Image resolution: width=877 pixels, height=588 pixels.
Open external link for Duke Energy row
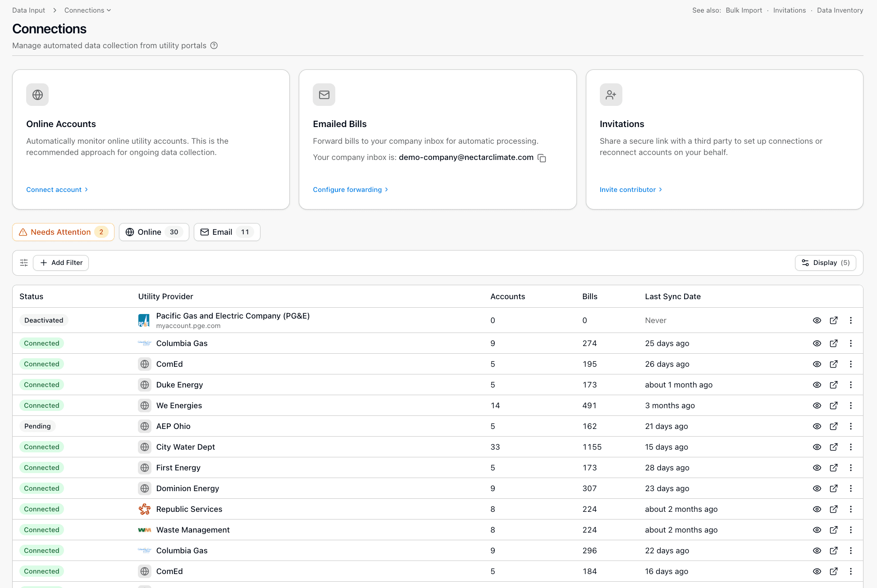click(834, 385)
